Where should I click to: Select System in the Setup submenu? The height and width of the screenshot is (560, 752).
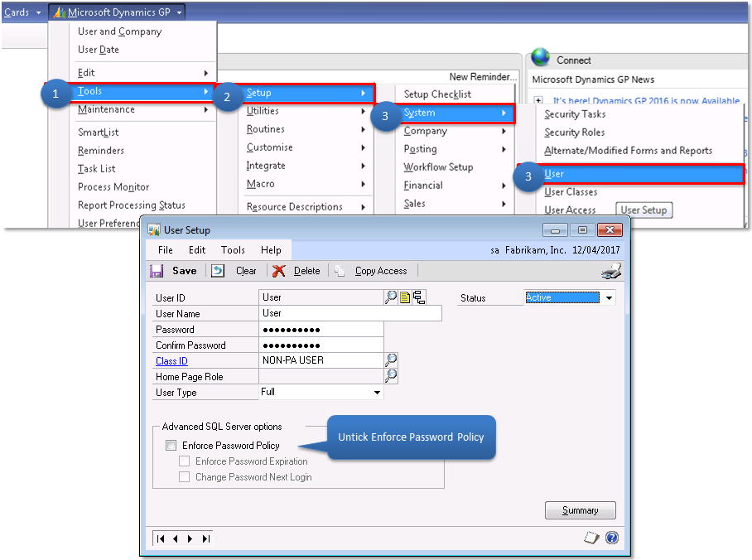point(456,113)
